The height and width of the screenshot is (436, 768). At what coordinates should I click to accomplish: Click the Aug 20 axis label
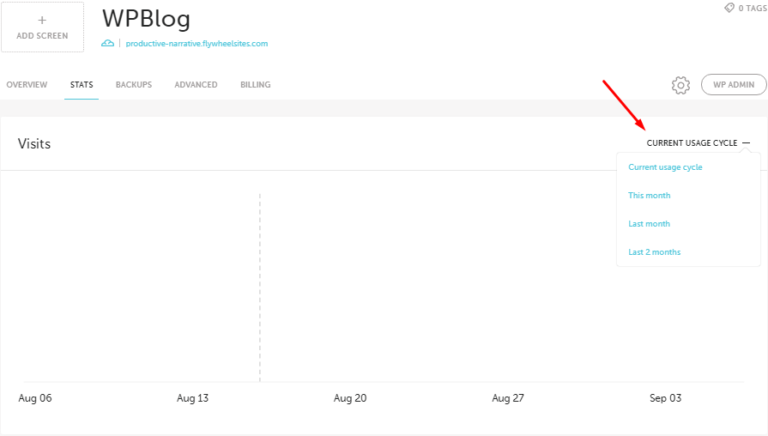point(350,398)
